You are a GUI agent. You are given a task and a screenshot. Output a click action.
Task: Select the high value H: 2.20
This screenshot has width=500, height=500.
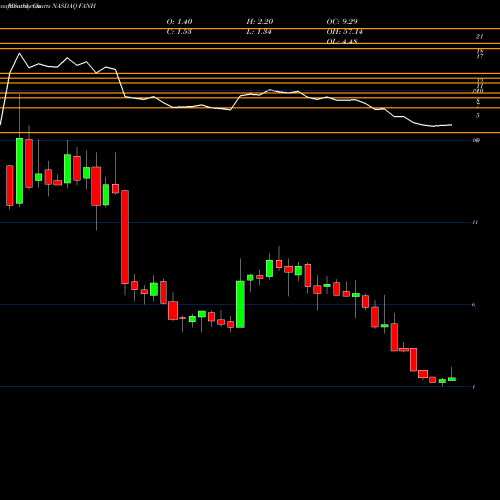click(260, 22)
